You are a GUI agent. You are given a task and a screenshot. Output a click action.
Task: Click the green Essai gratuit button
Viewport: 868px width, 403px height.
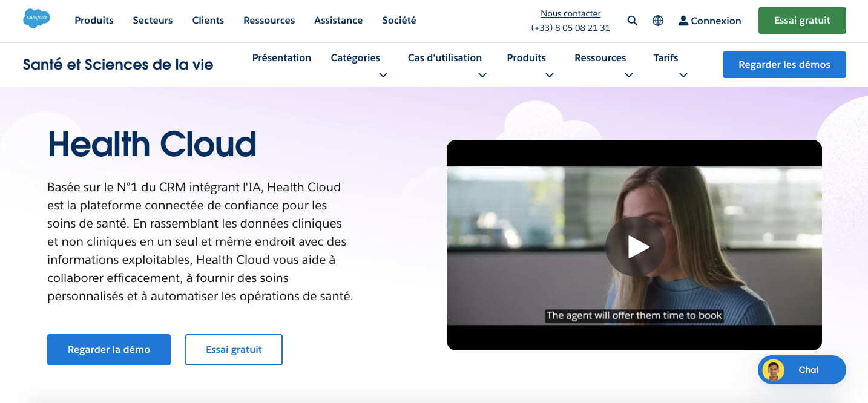[802, 21]
